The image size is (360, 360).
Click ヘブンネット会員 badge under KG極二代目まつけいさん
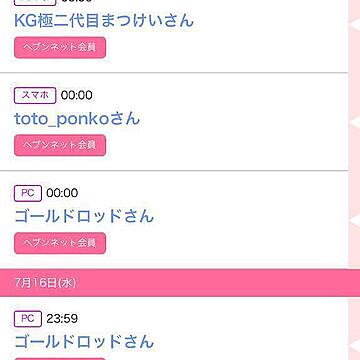point(60,47)
